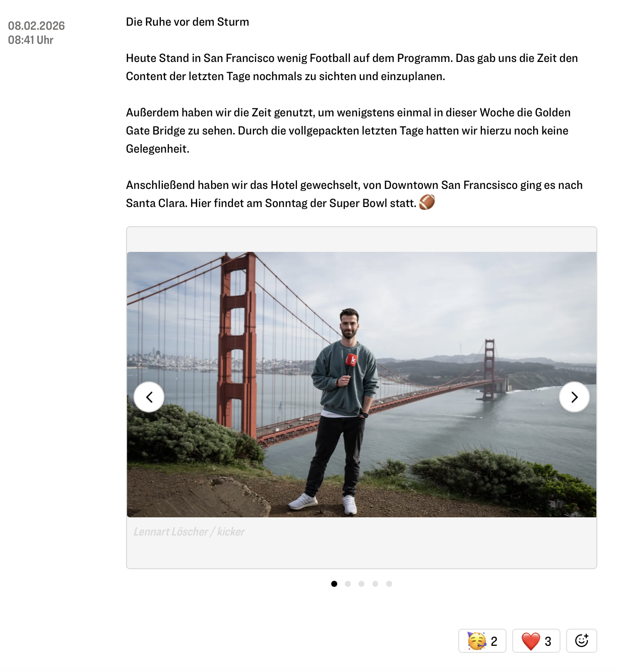Viewport: 617px width, 672px height.
Task: React with the red heart
Action: (x=536, y=641)
